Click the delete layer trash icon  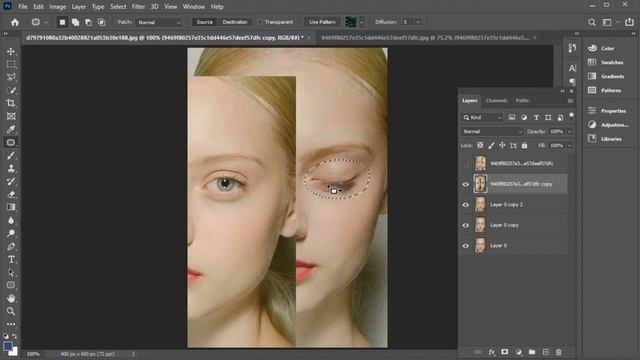tap(559, 352)
